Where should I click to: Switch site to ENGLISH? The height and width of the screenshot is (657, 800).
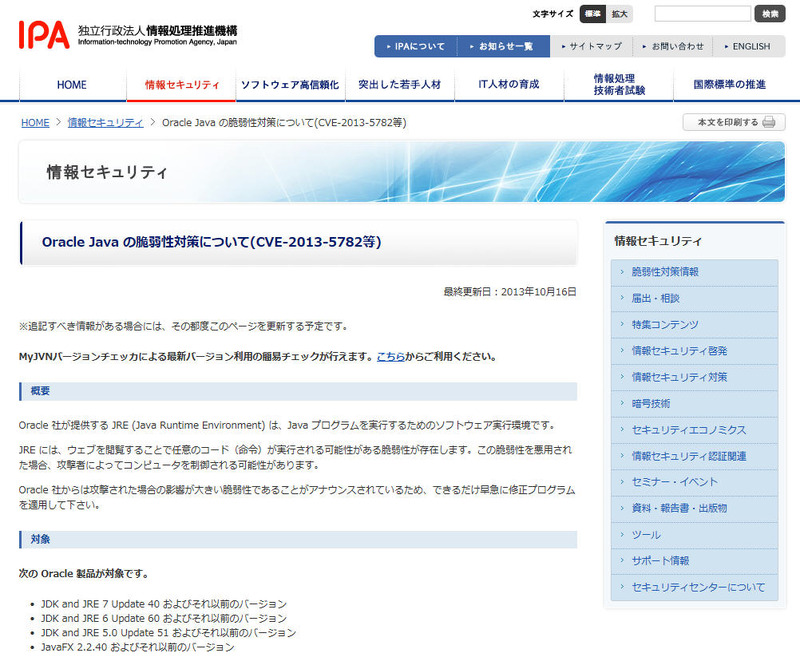[745, 46]
